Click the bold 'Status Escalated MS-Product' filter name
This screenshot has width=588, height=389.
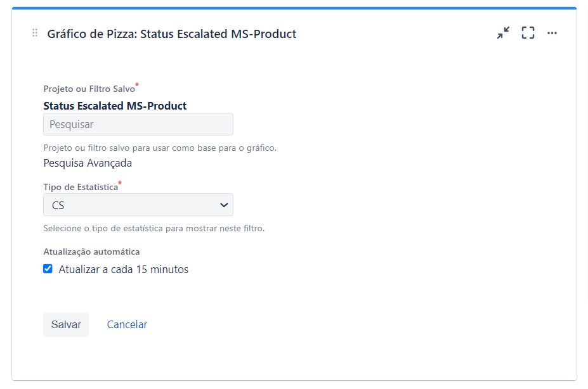point(115,106)
